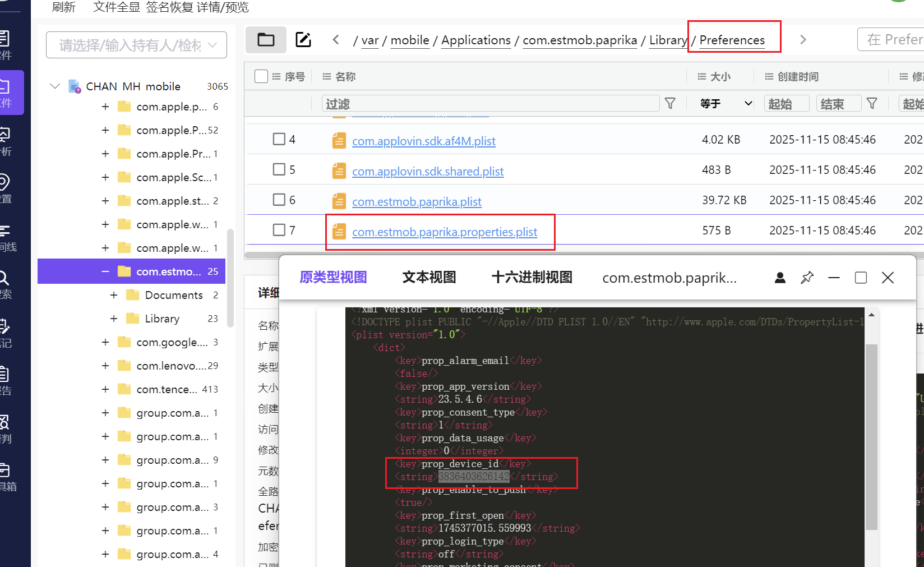Click the forward path chevron arrow

[803, 40]
